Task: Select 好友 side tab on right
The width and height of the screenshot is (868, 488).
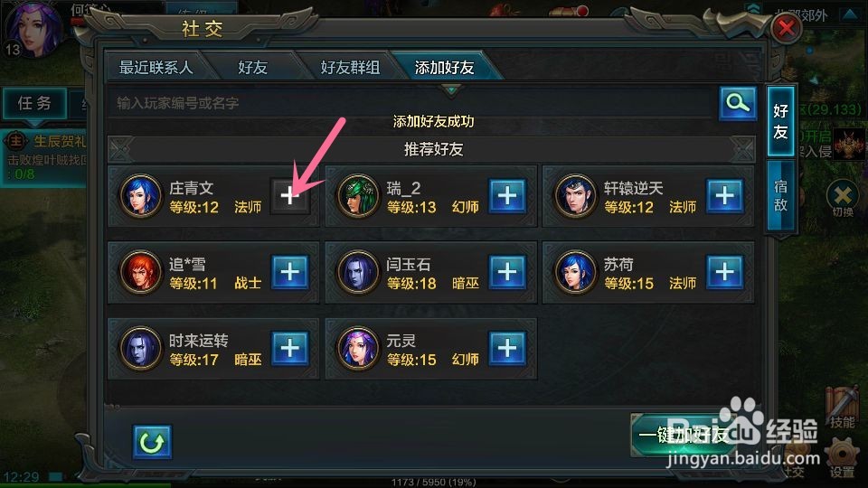Action: click(x=780, y=122)
